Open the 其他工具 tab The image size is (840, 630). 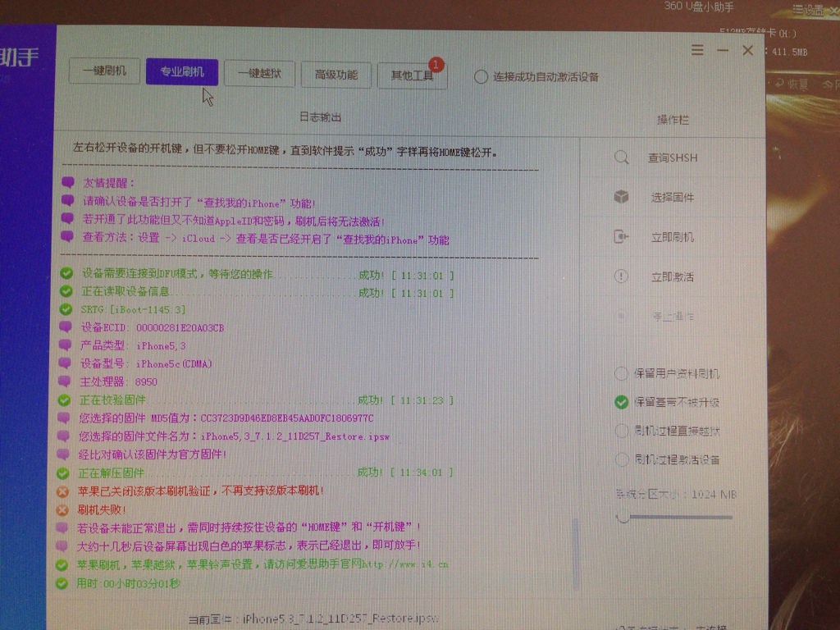coord(412,76)
